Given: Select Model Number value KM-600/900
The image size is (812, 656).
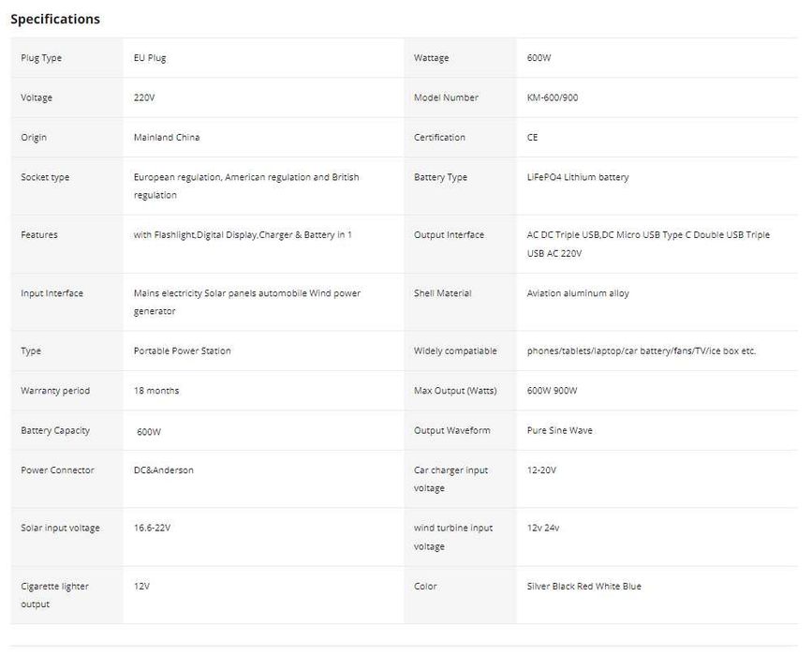Looking at the screenshot, I should [x=553, y=97].
